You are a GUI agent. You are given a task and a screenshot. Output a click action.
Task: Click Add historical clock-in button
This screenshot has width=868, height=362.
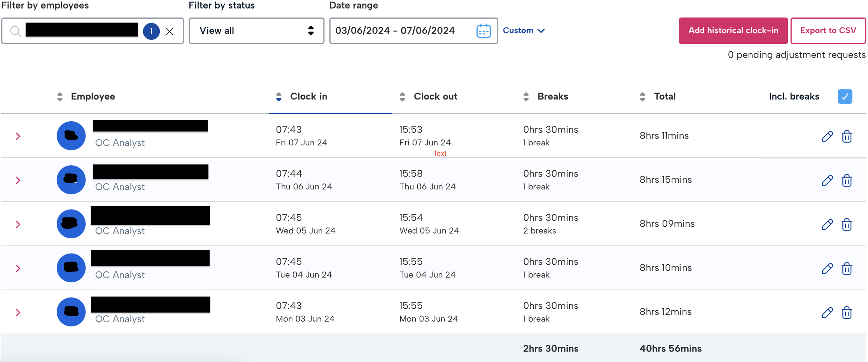[733, 31]
